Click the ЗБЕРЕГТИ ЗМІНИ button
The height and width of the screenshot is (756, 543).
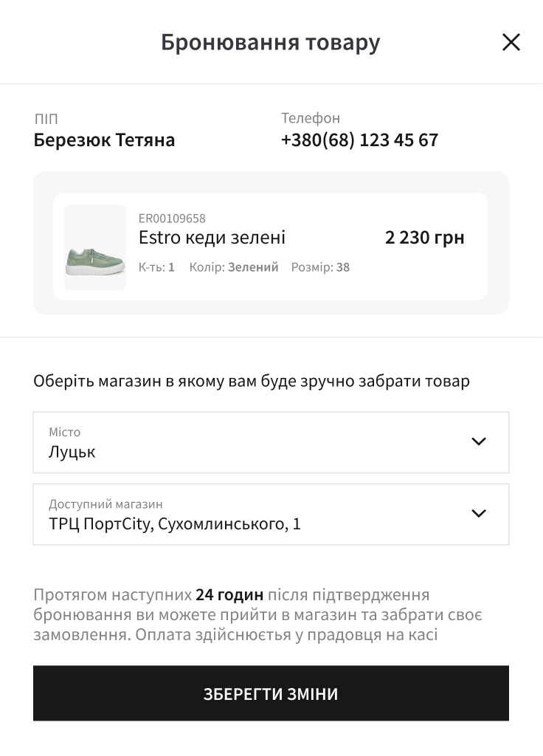point(271,693)
